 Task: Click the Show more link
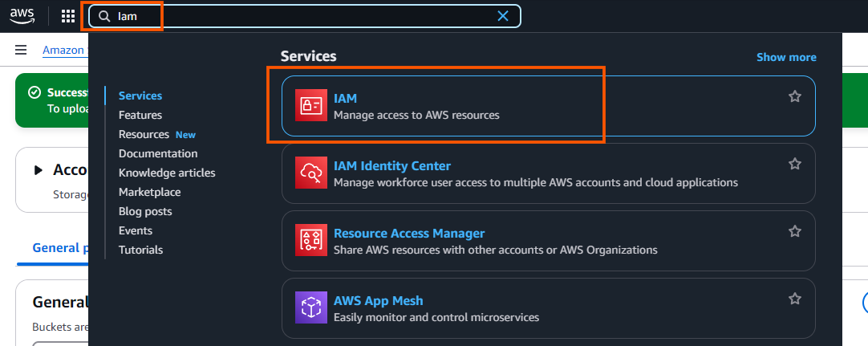coord(786,58)
